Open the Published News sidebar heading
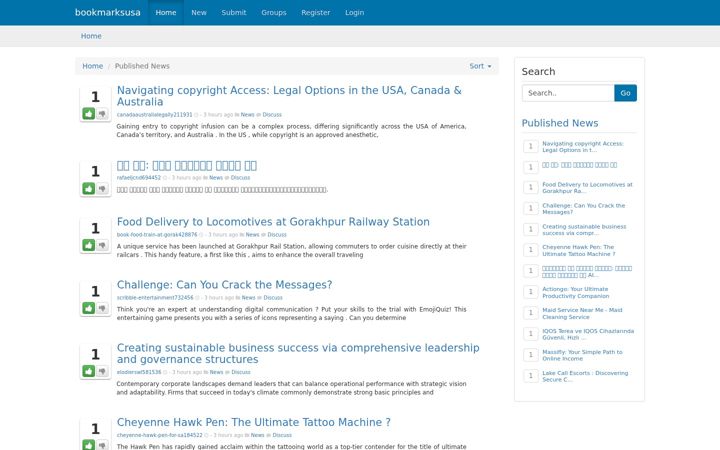 [560, 123]
